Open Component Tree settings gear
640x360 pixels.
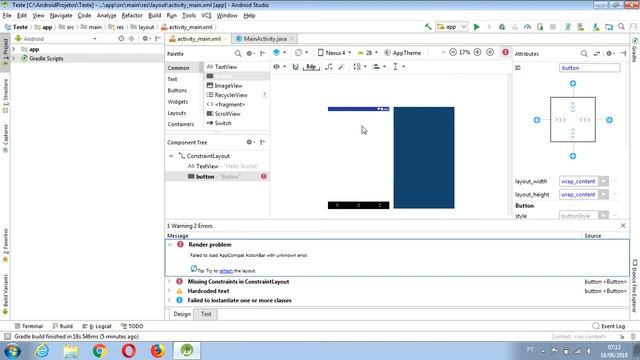(x=249, y=142)
